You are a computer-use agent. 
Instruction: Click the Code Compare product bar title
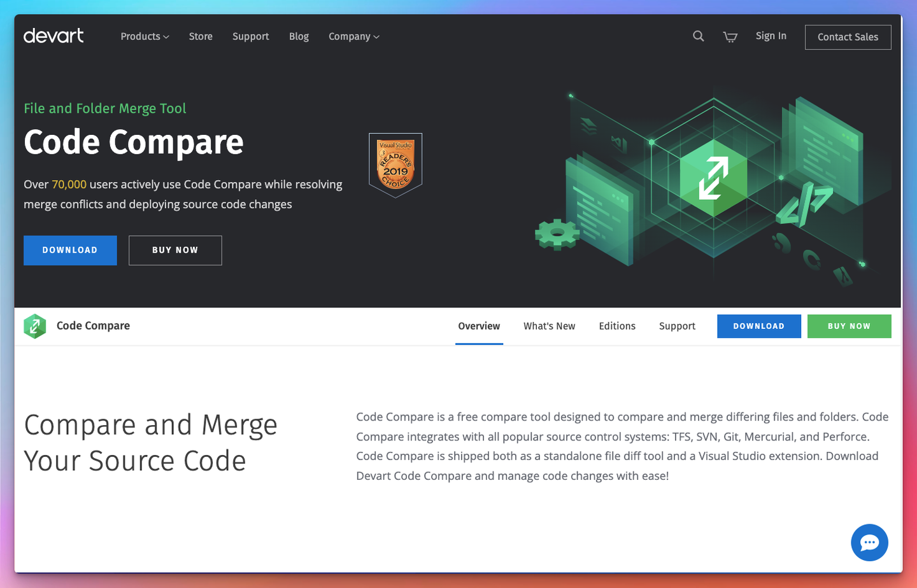(x=93, y=326)
